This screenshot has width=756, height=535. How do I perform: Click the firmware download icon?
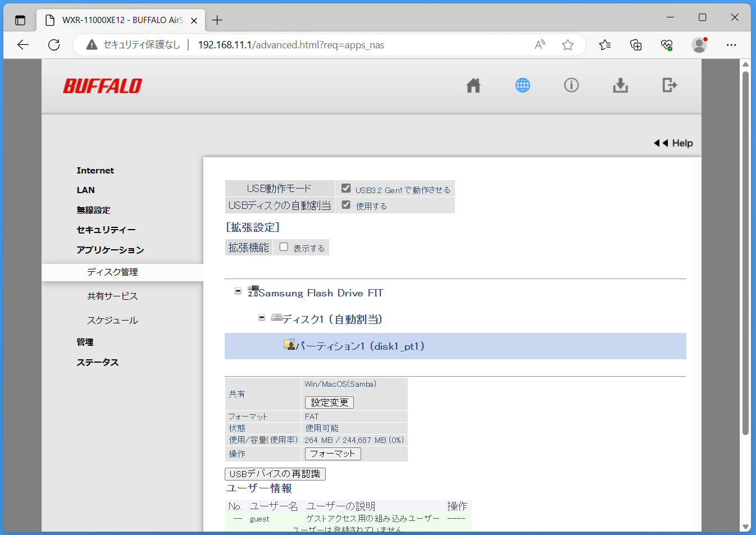pos(621,85)
